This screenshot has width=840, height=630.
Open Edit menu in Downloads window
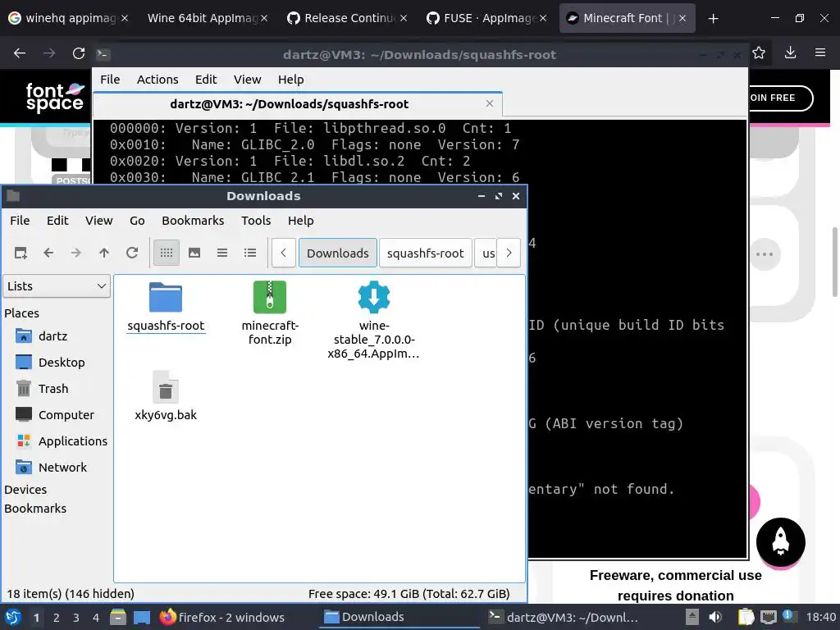click(57, 221)
